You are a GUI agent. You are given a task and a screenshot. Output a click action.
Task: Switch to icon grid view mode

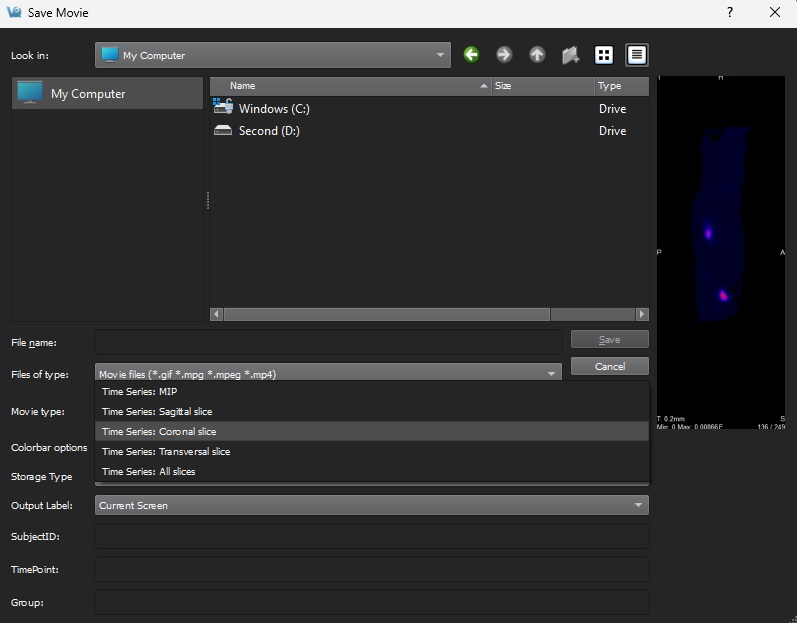[604, 55]
